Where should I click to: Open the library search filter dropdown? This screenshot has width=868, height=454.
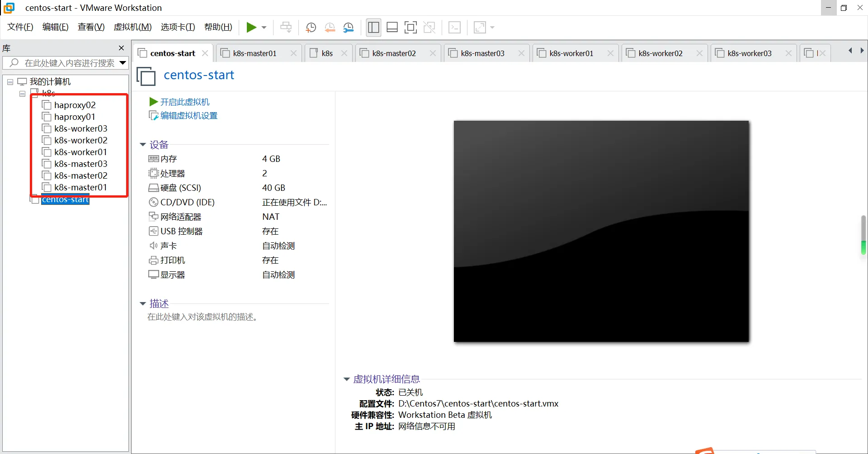[123, 63]
